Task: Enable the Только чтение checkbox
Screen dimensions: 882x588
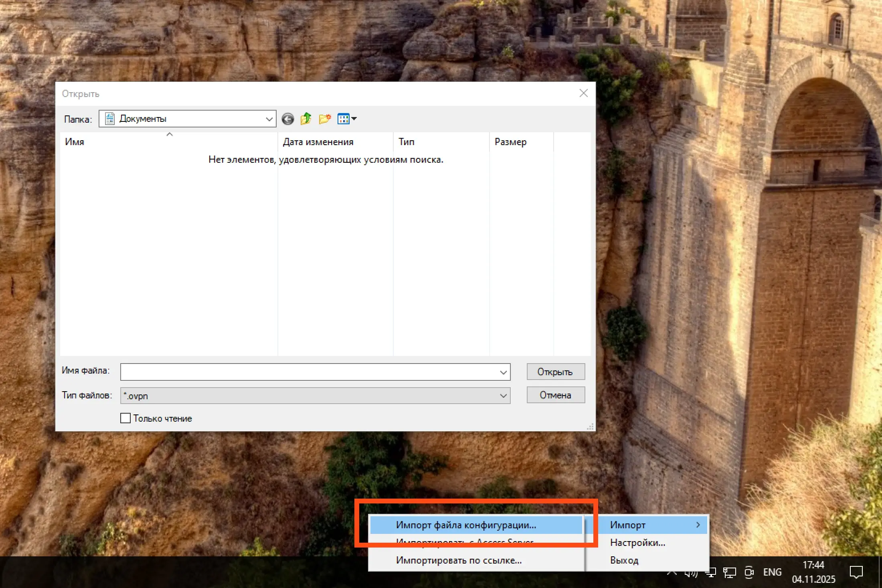Action: coord(125,418)
